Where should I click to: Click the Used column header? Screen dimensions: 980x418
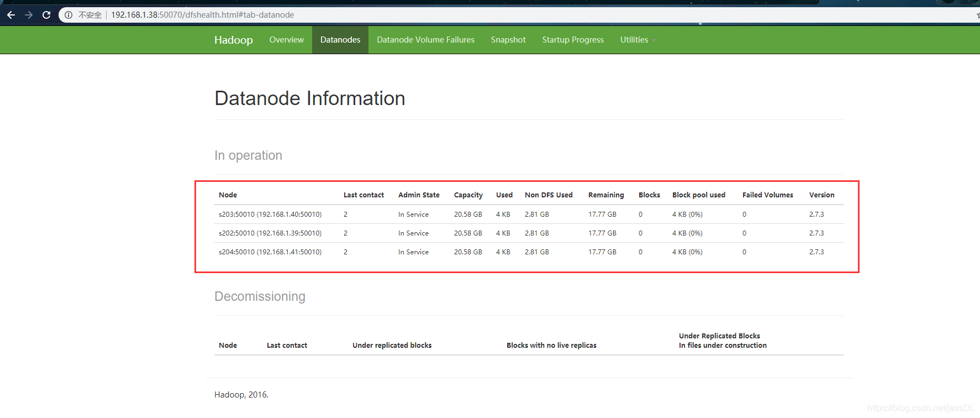pos(504,195)
